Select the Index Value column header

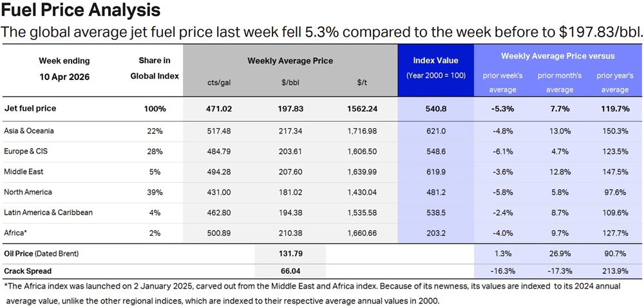[435, 61]
